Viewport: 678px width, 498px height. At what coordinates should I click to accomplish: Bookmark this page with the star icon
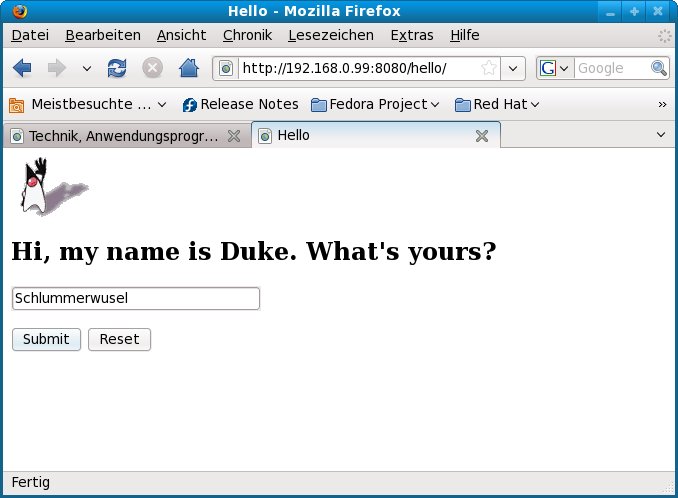coord(488,68)
